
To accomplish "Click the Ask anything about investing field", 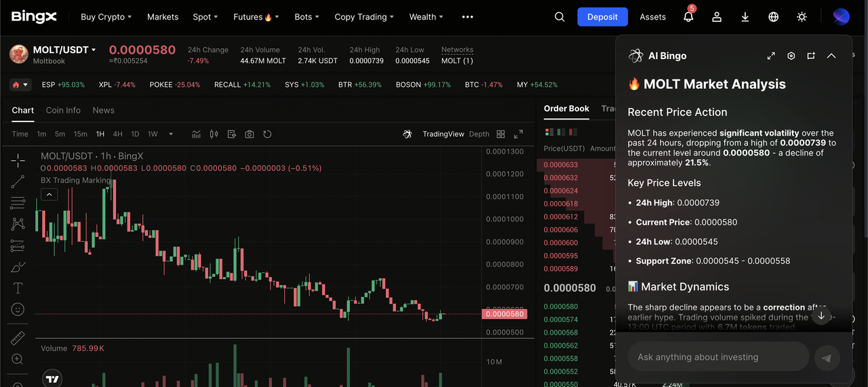I will (718, 357).
